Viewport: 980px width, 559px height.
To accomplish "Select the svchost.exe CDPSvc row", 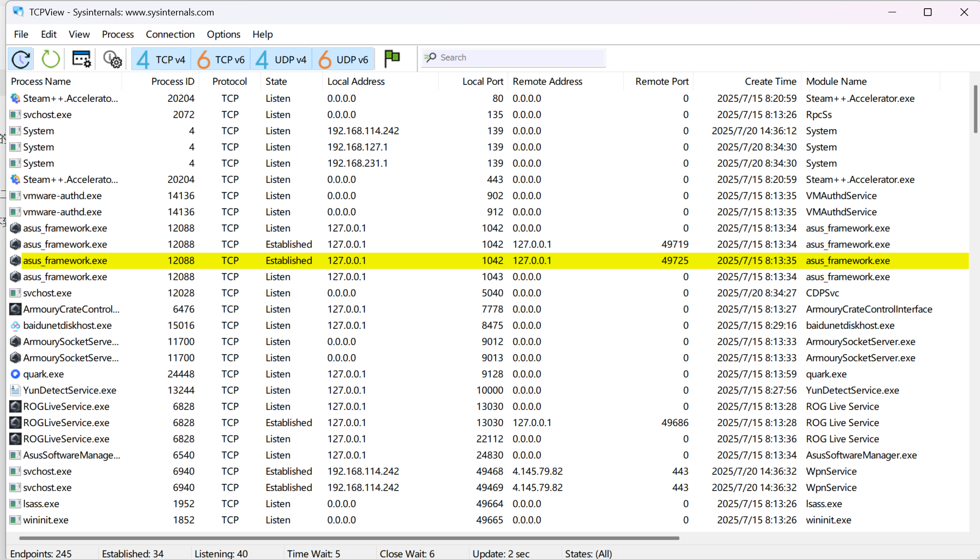I will (488, 293).
